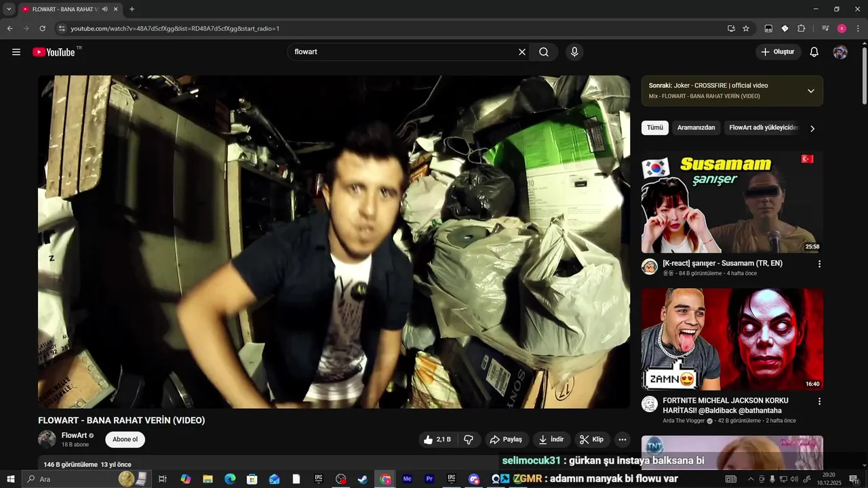Click the Abone ol subscribe button
Screen dimensions: 868x488
click(x=125, y=440)
